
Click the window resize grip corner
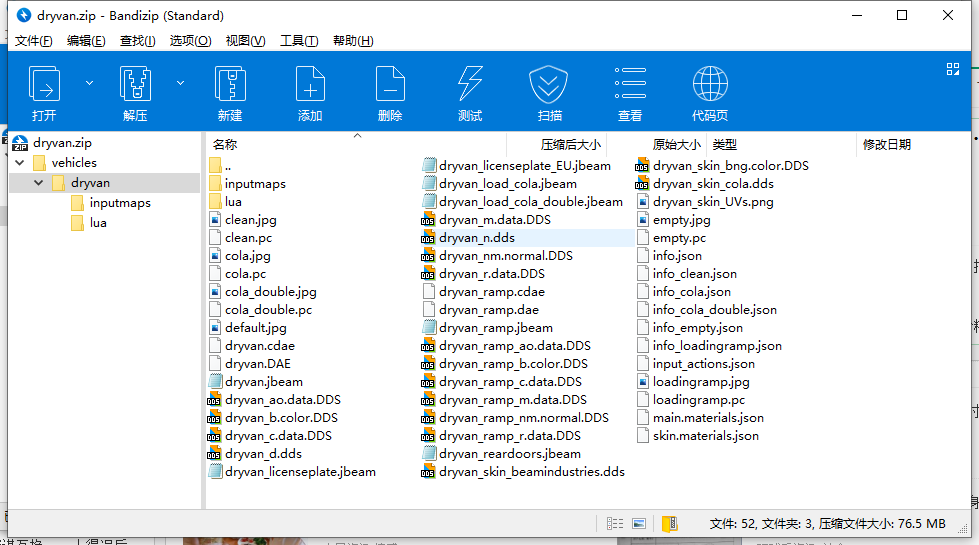pyautogui.click(x=963, y=528)
